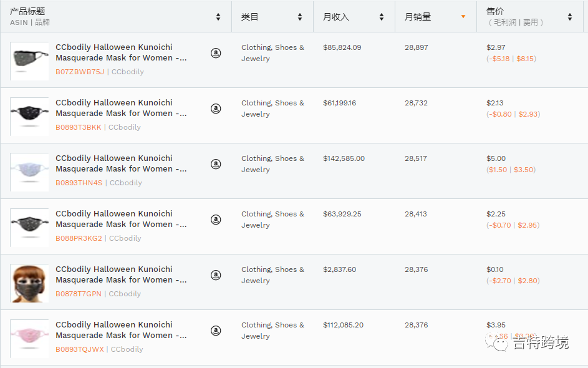Click the Amazon icon for B0878T7GPN row
Image resolution: width=588 pixels, height=368 pixels.
[x=216, y=275]
